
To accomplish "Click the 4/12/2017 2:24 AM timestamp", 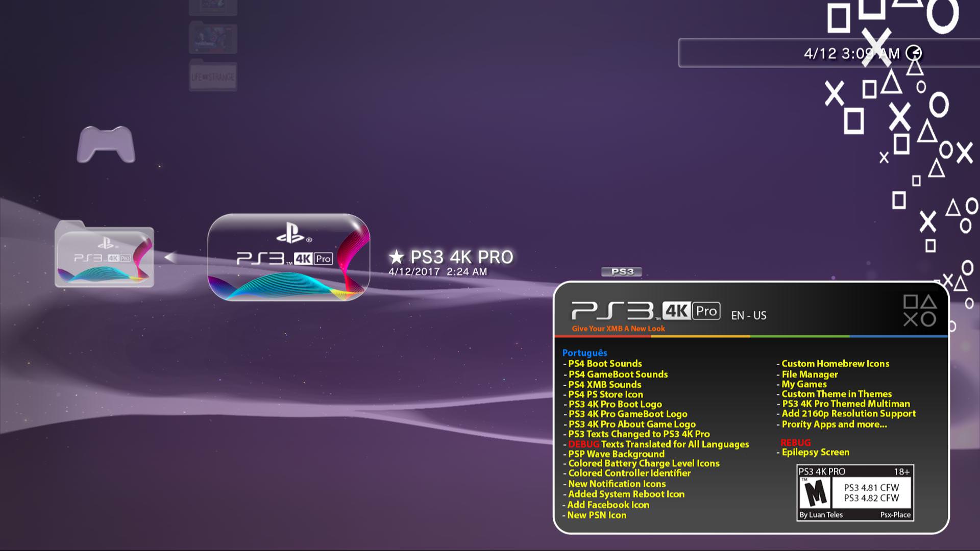I will click(437, 272).
